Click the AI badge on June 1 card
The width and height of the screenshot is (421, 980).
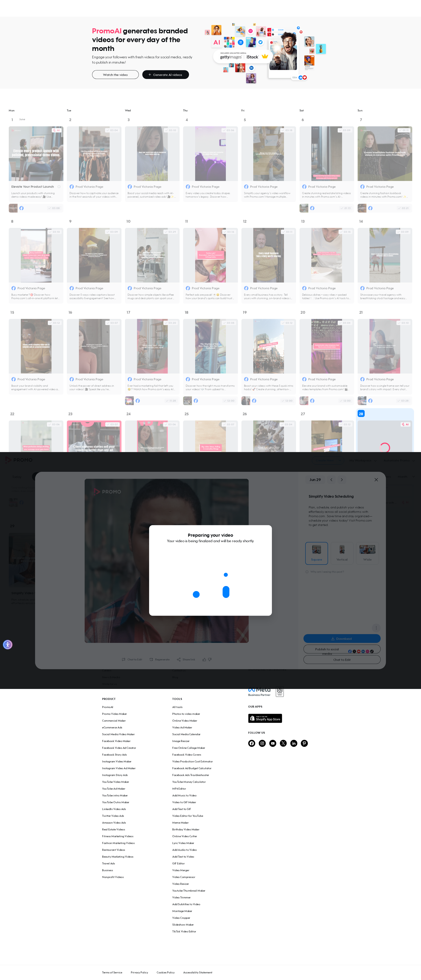pos(56,130)
